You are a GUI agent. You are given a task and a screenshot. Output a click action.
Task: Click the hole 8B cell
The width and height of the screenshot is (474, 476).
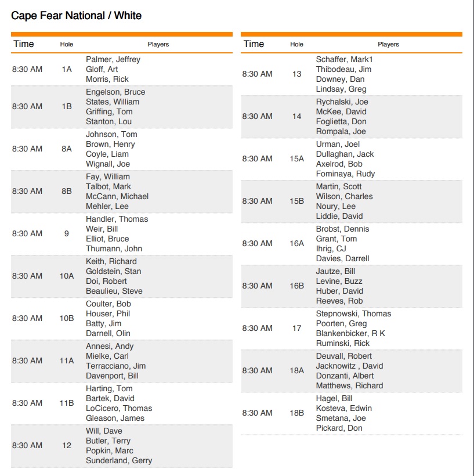(67, 192)
